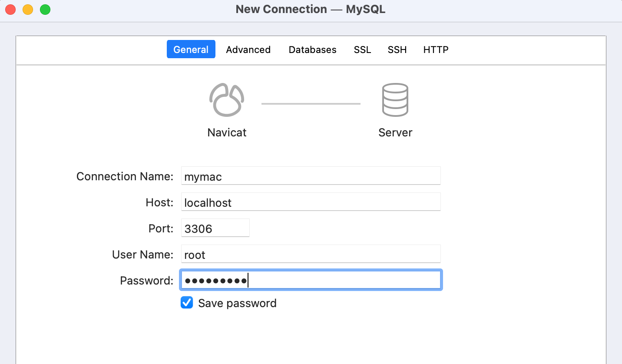This screenshot has width=622, height=364.
Task: Focus the User Name field containing root
Action: (x=311, y=255)
